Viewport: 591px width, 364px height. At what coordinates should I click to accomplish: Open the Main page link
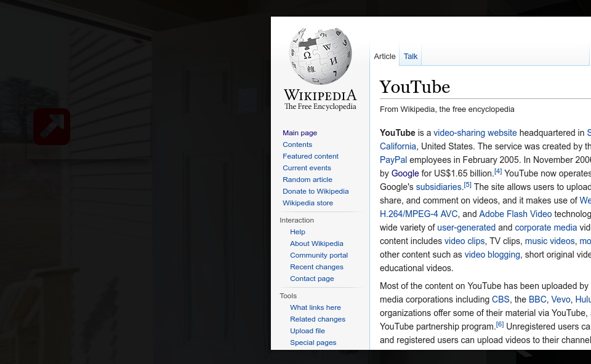[x=300, y=133]
